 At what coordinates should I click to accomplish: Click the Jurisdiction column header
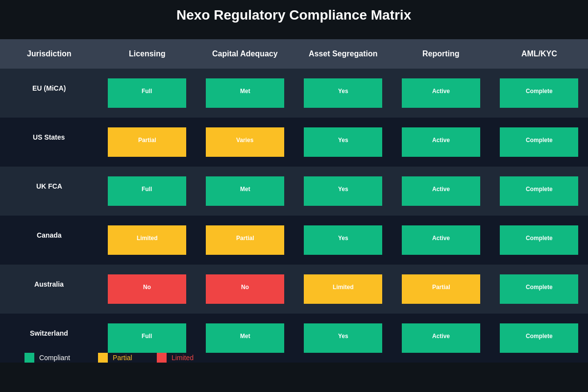pyautogui.click(x=49, y=54)
